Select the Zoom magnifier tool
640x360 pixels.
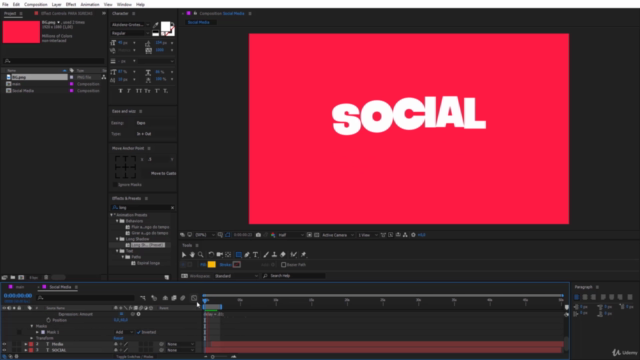200,255
